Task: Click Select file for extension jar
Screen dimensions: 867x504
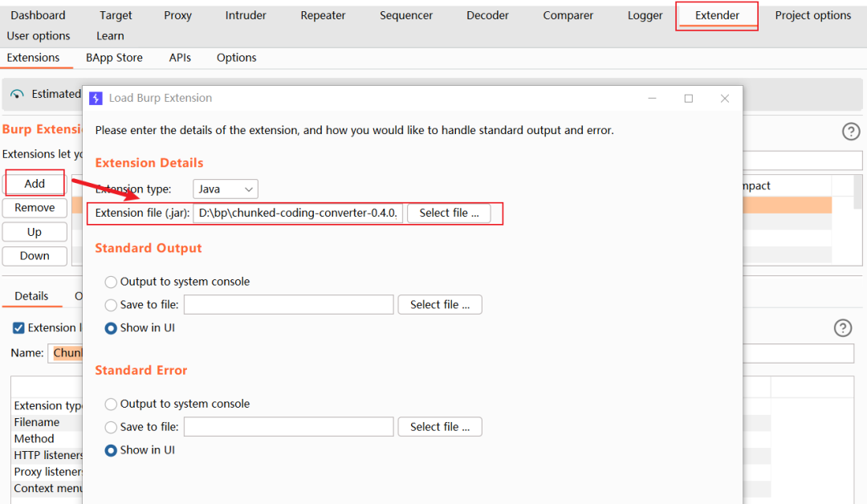Action: pos(449,213)
